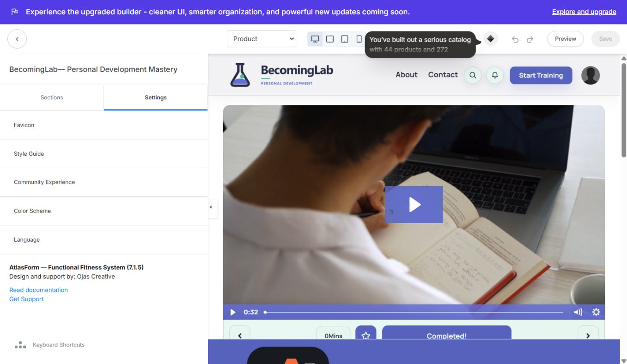Click the BecomingLab flask logo
The image size is (627, 364).
click(x=240, y=75)
